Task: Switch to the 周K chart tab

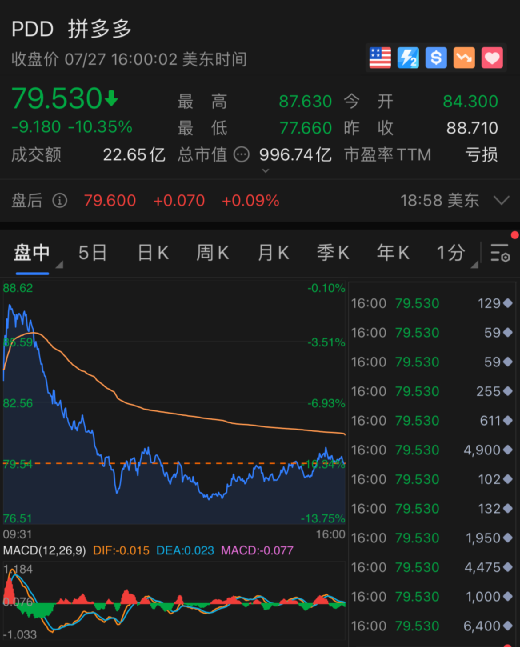Action: [x=213, y=253]
